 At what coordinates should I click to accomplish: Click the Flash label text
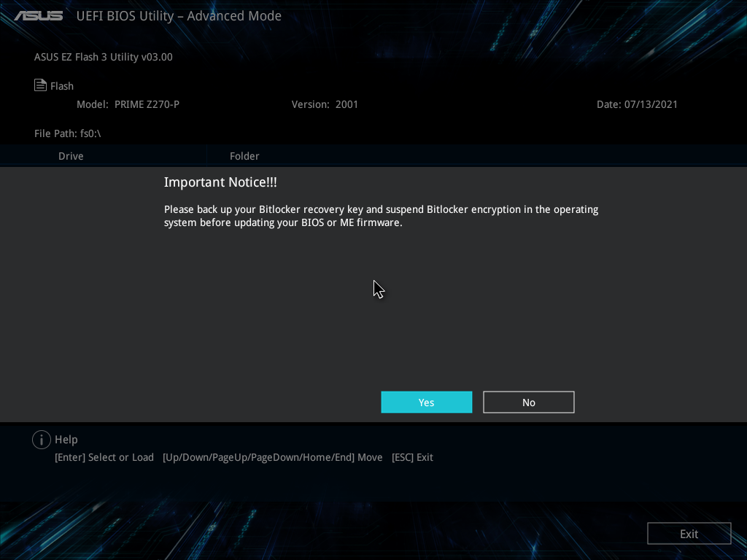point(62,86)
